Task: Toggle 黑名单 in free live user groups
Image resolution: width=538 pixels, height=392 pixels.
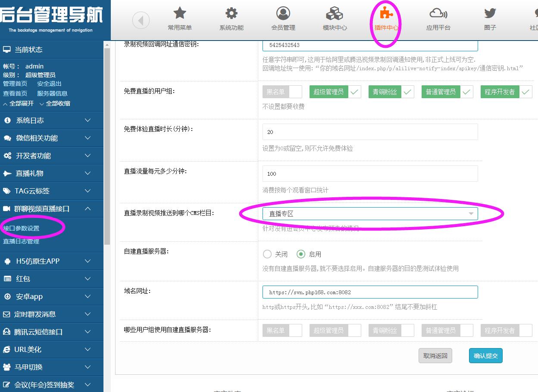Action: (x=282, y=92)
